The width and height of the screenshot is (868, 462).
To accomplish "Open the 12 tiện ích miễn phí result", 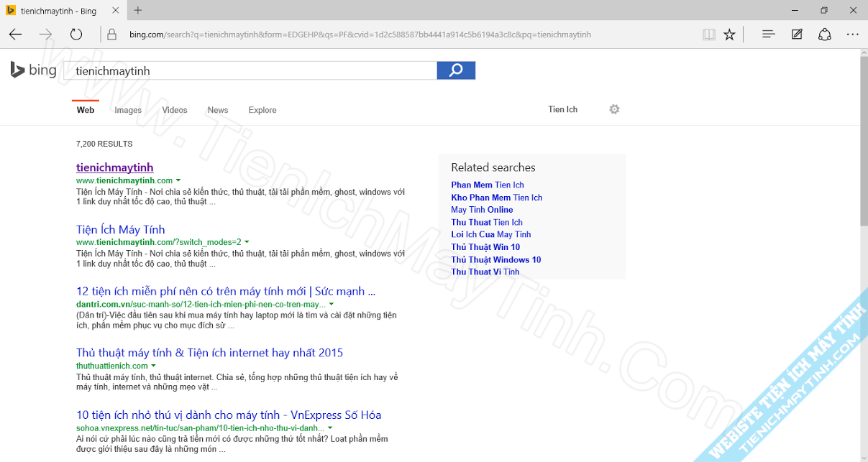I will 226,291.
